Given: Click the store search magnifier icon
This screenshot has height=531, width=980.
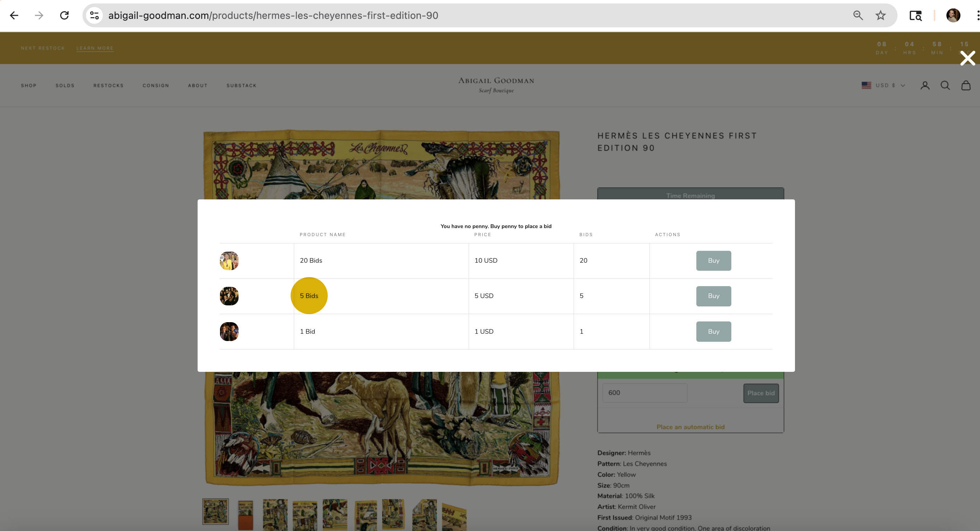Looking at the screenshot, I should [945, 86].
